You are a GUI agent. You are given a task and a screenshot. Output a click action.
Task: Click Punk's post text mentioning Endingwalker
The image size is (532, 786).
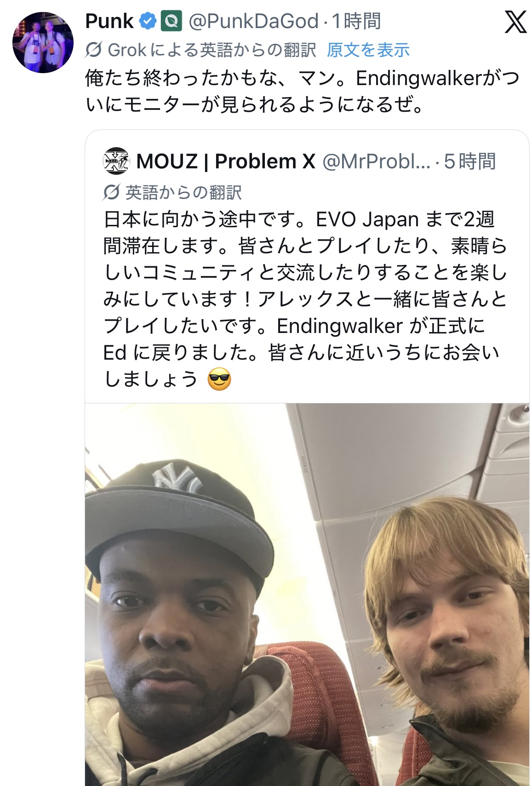click(x=302, y=92)
